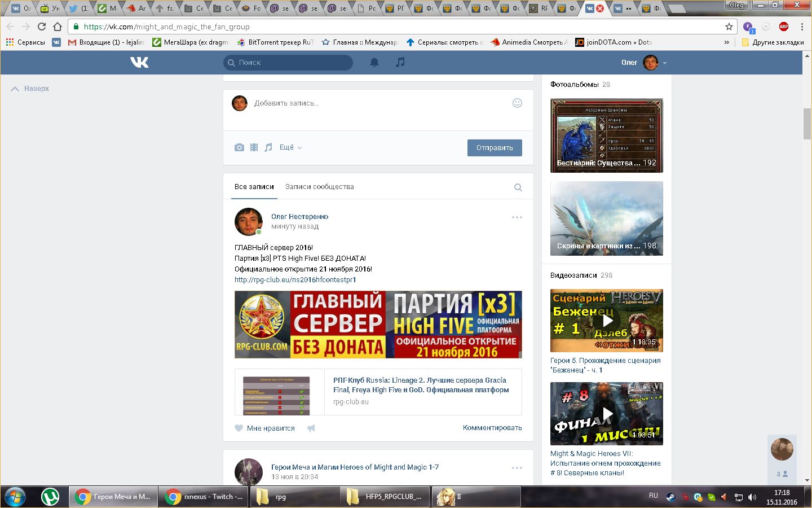Attach photo using camera icon
Image resolution: width=812 pixels, height=508 pixels.
tap(239, 147)
